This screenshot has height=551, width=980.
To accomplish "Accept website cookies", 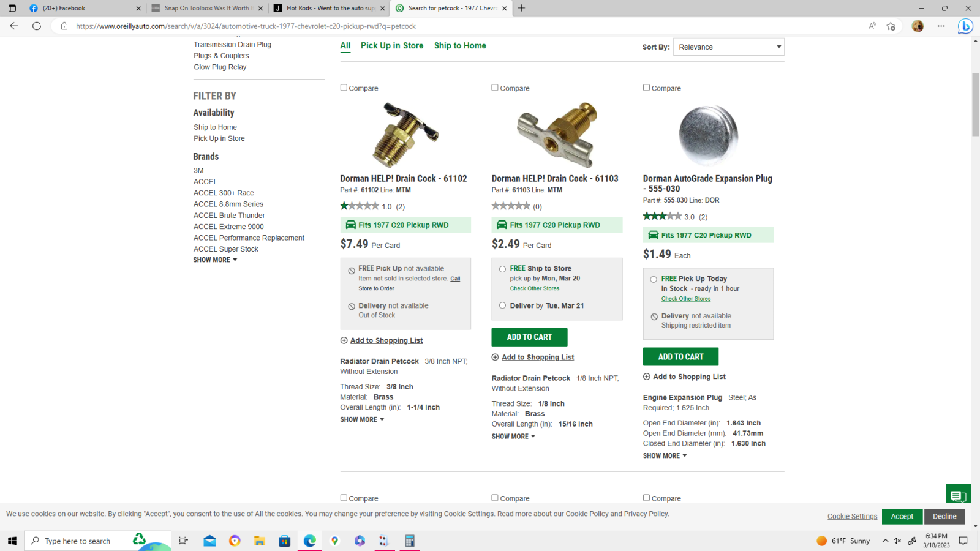I will coord(902,517).
